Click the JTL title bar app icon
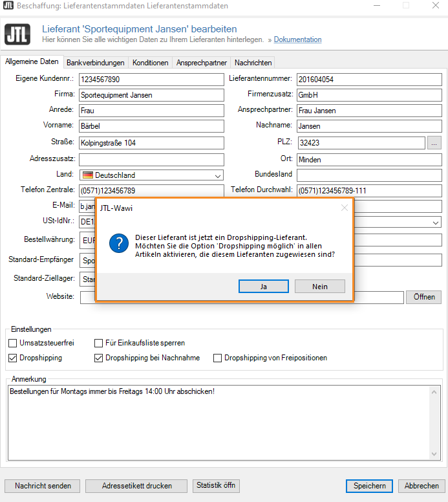448x502 pixels. (8, 5)
